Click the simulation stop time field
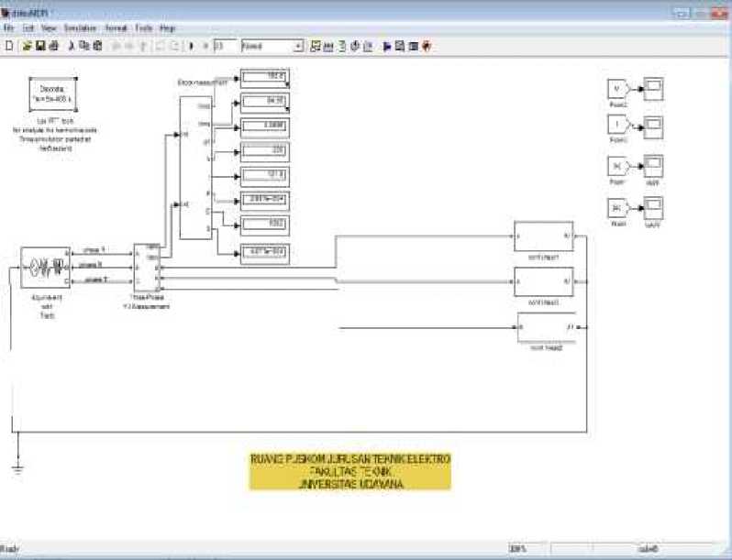Viewport: 732px width, 560px height. pyautogui.click(x=226, y=46)
